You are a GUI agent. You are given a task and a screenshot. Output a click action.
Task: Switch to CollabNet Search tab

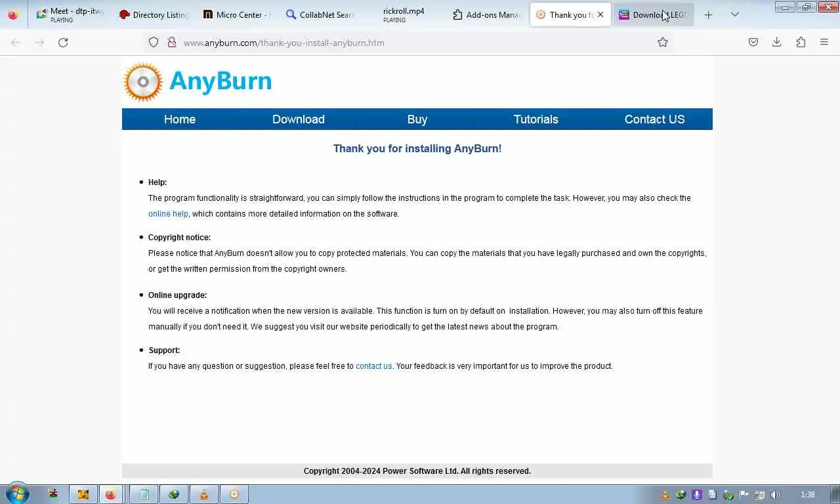coord(320,14)
